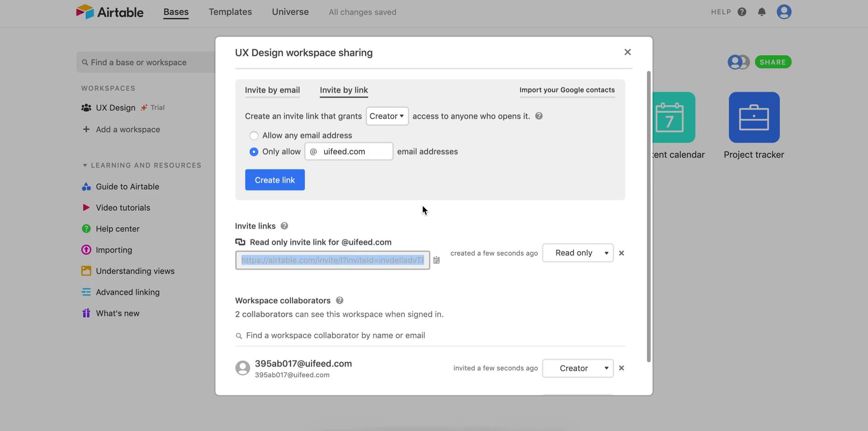Viewport: 868px width, 431px height.
Task: Click the Airtable logo
Action: click(x=109, y=12)
